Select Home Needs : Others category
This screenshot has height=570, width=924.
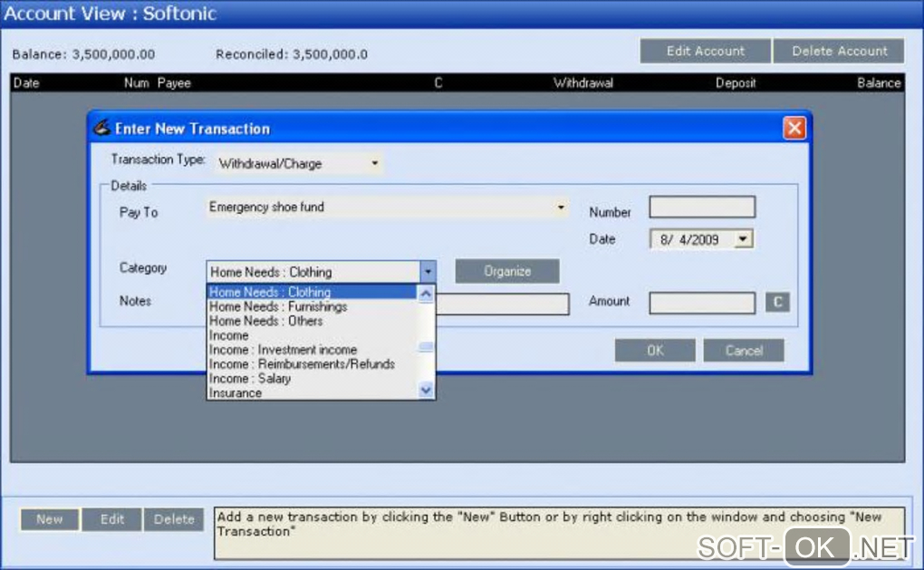313,321
